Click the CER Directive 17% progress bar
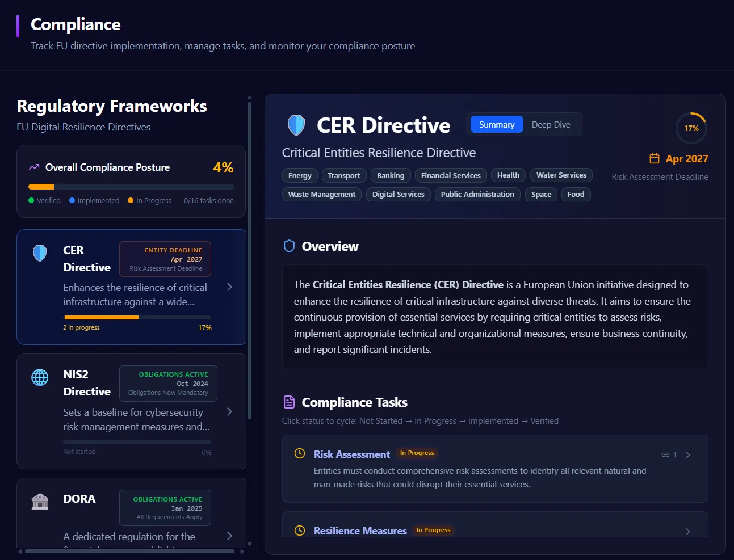The width and height of the screenshot is (734, 560). 137,317
